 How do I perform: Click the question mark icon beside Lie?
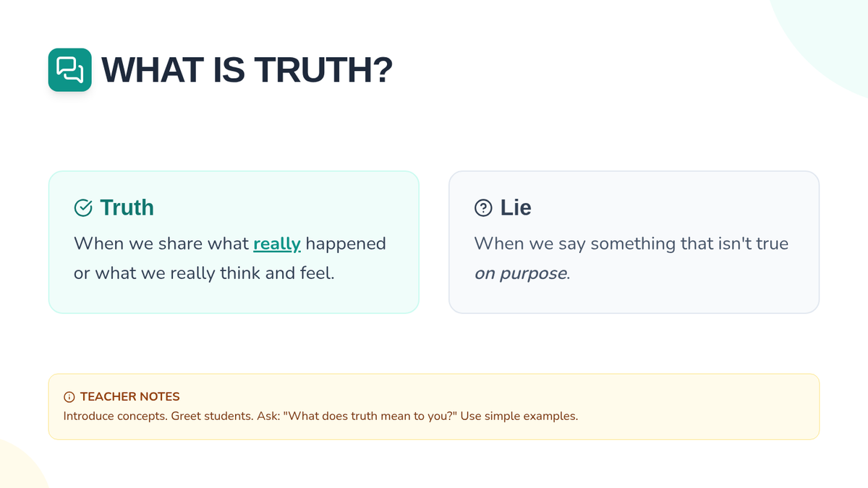pos(482,208)
